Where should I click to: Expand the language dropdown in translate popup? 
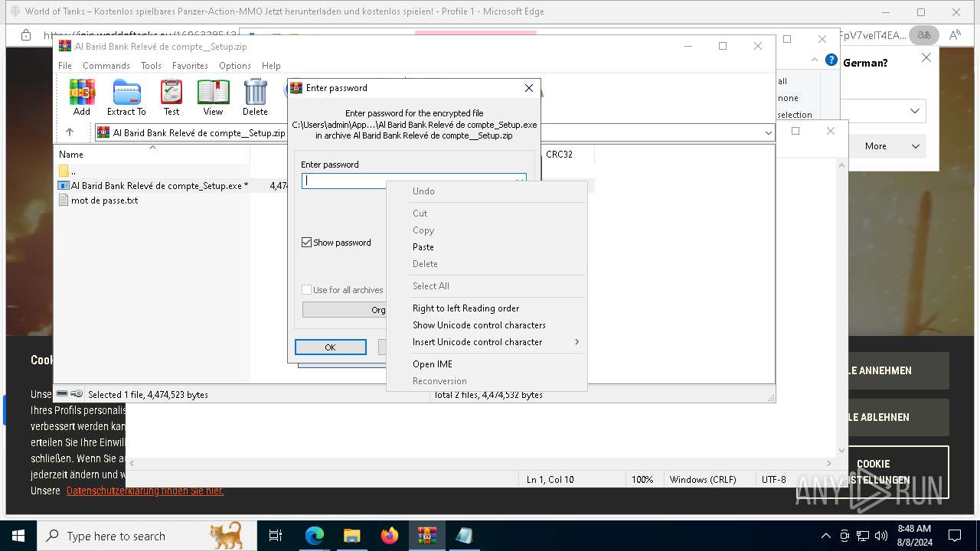[915, 111]
